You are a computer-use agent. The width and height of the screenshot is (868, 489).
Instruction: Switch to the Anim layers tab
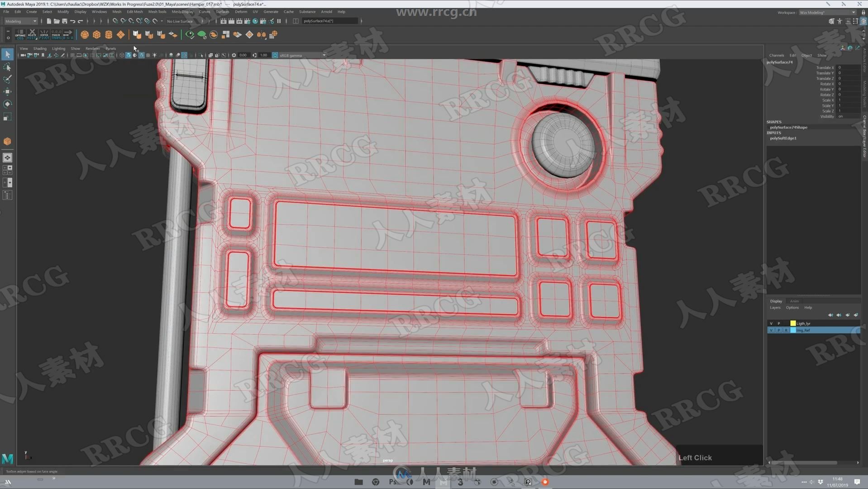pos(794,301)
